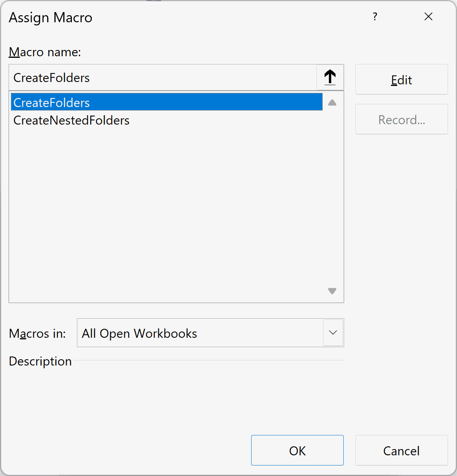Open the Macros in dropdown chevron
Image resolution: width=457 pixels, height=476 pixels.
click(333, 333)
